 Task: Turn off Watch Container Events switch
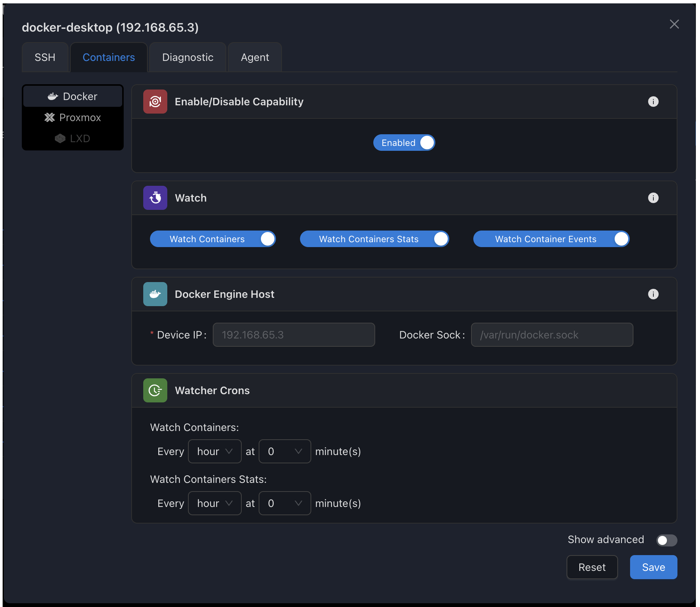551,239
